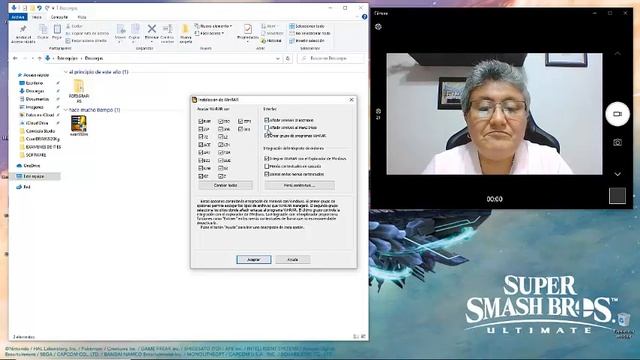
Task: Switch to large icons view button
Action: click(x=363, y=337)
